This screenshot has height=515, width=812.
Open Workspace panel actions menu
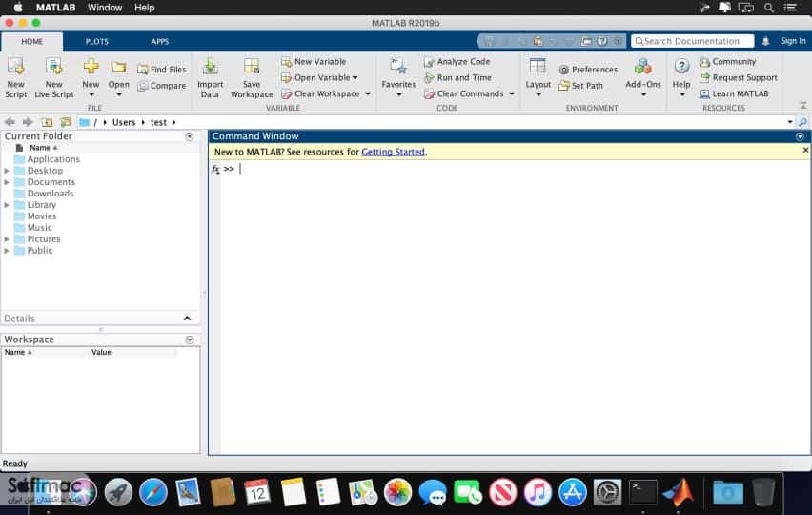[x=190, y=340]
